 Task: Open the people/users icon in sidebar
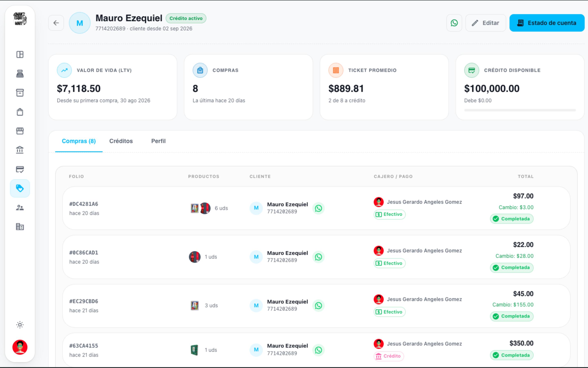coord(20,208)
